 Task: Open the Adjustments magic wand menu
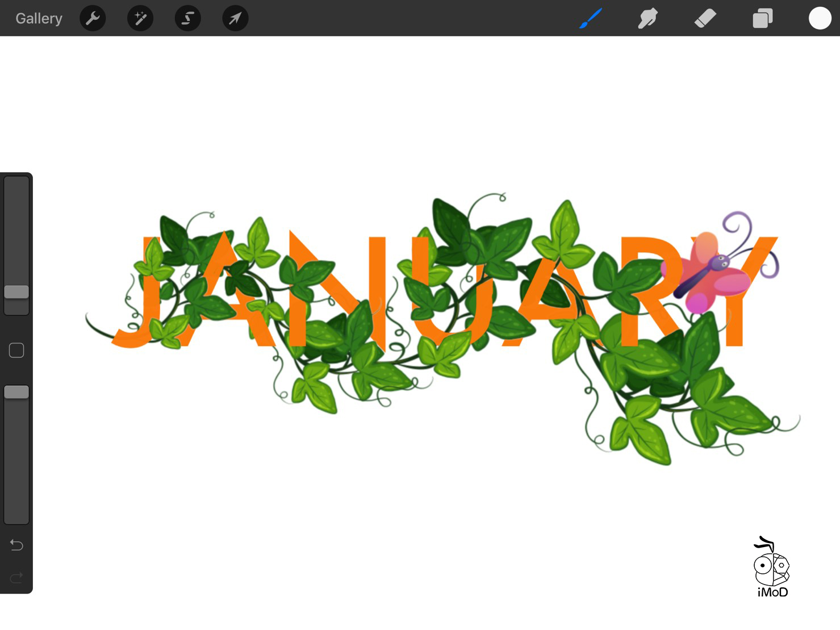140,18
